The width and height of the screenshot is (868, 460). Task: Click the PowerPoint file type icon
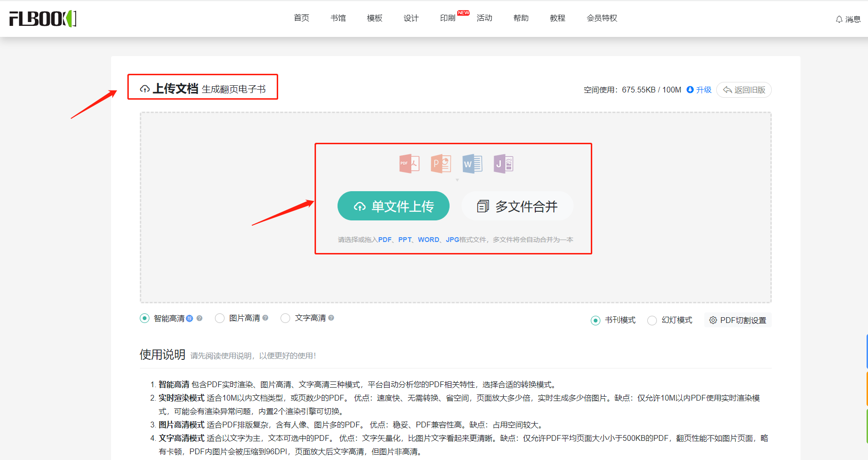pos(441,164)
